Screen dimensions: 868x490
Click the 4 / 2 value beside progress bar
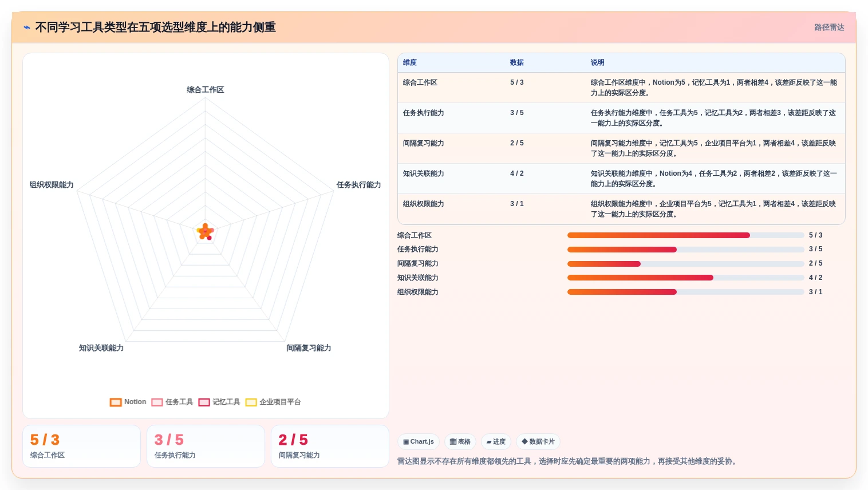(x=815, y=278)
